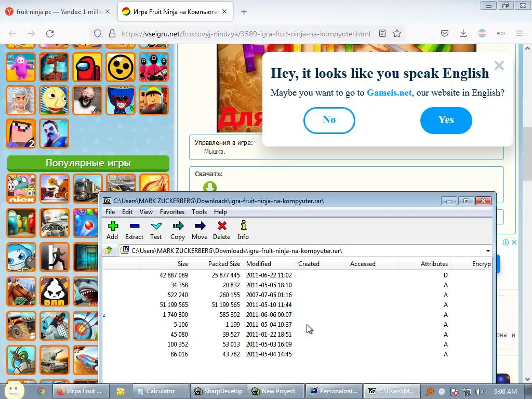This screenshot has width=532, height=399.
Task: Close the Игра Fruit Ninja browser tab
Action: click(224, 12)
